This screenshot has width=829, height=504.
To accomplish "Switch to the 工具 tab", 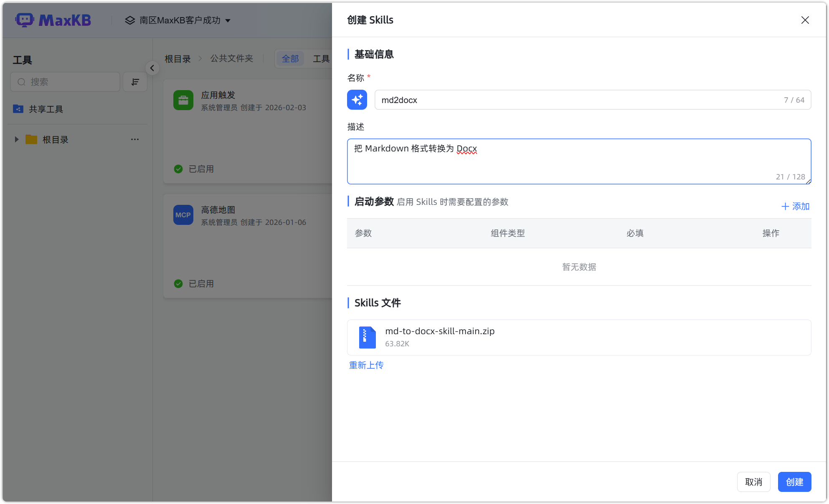I will pos(321,59).
